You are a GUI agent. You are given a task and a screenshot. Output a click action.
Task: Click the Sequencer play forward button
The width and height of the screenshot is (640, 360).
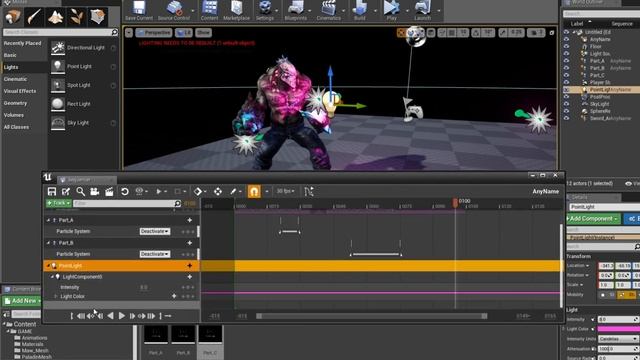pyautogui.click(x=121, y=316)
